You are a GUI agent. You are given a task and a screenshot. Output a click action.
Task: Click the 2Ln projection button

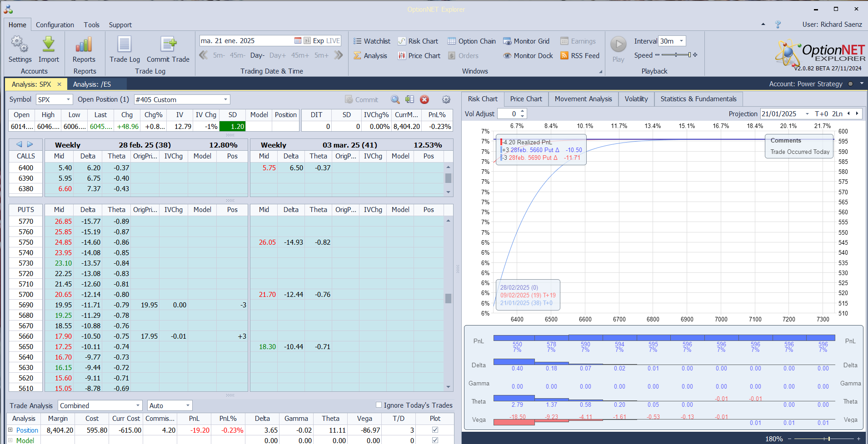pos(837,114)
